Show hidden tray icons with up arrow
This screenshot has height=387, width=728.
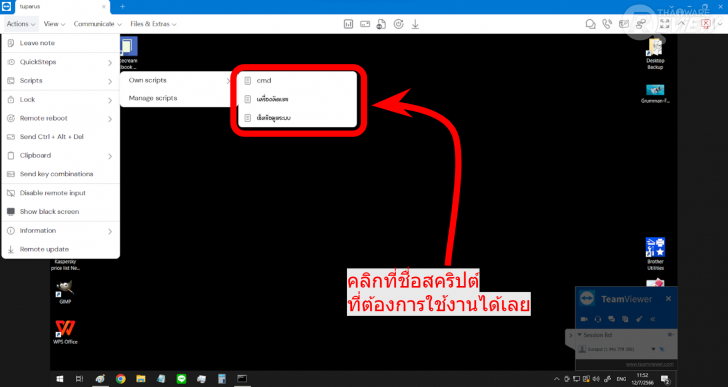557,379
